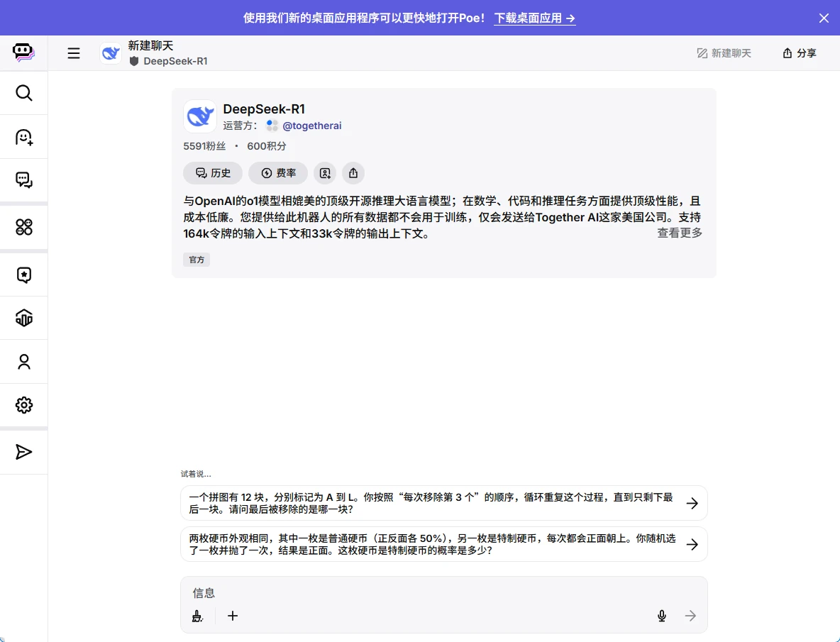Image resolution: width=840 pixels, height=642 pixels.
Task: Open the chats icon in sidebar
Action: pyautogui.click(x=23, y=180)
